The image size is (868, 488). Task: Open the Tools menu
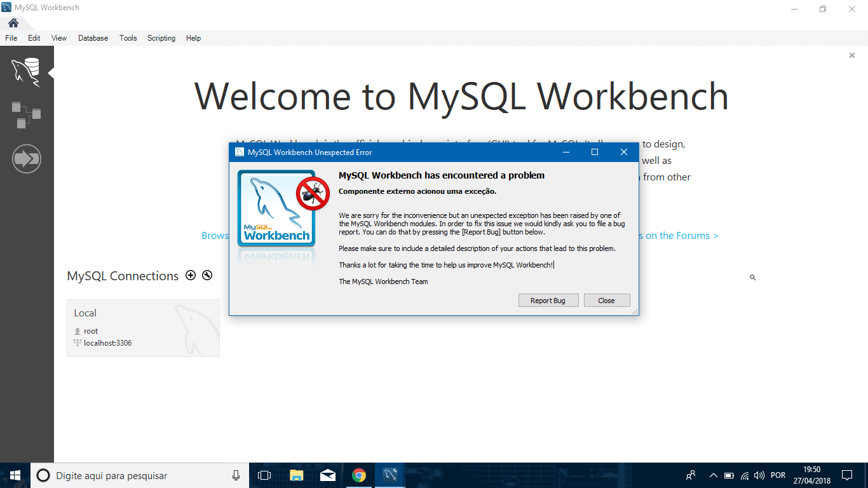pos(128,38)
